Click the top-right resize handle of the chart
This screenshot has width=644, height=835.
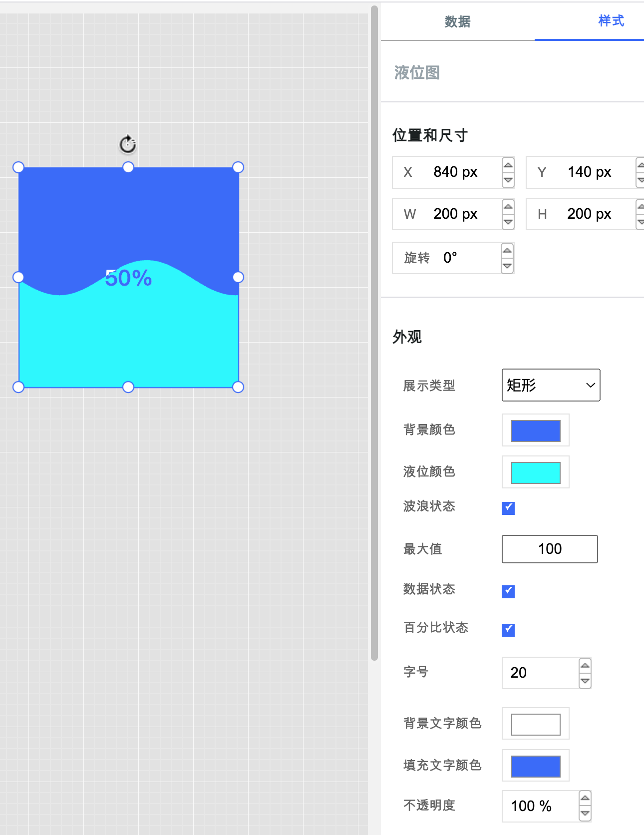pyautogui.click(x=238, y=167)
